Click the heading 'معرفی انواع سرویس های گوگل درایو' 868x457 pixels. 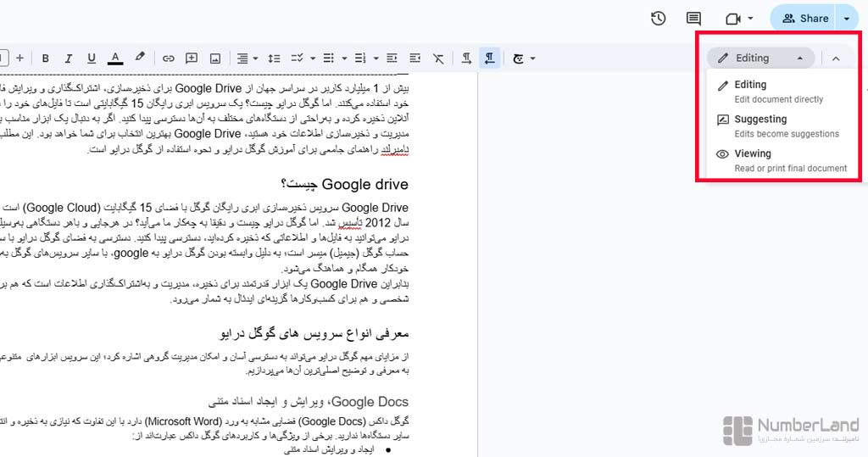(x=314, y=333)
